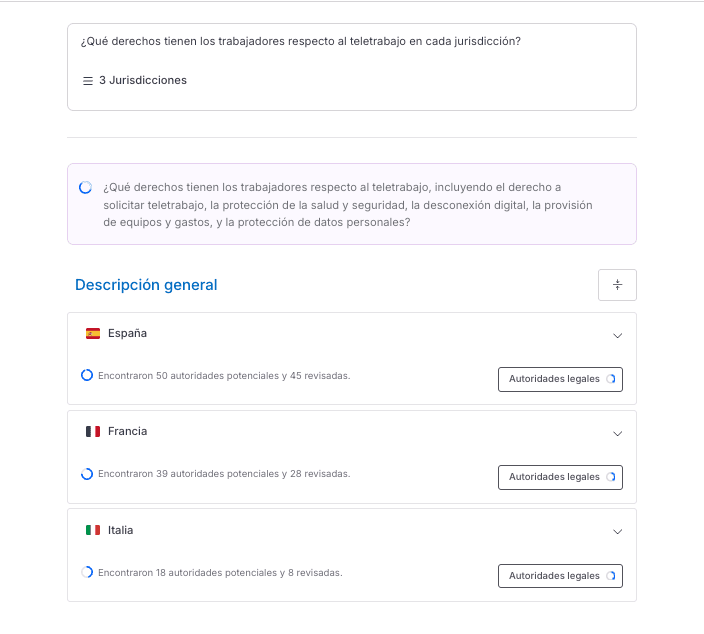This screenshot has width=704, height=634.
Task: Collapse the Italia section chevron
Action: [617, 532]
